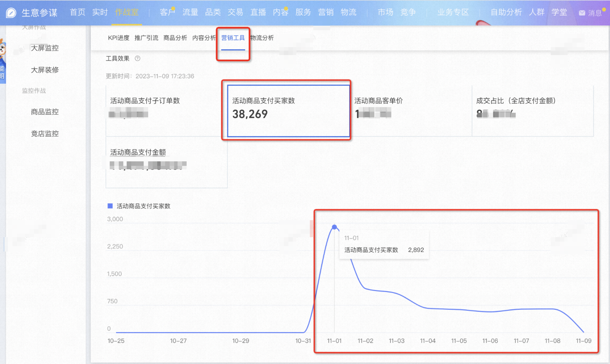Click the help question mark beside 工具效果

tap(137, 58)
